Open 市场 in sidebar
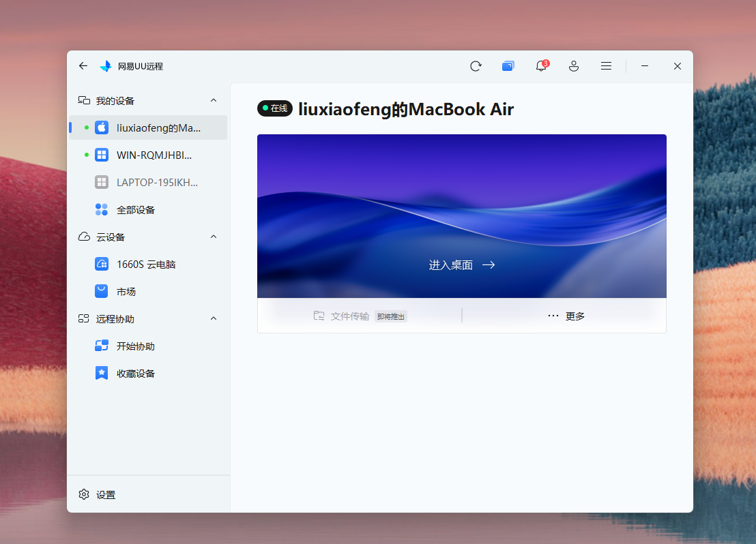756x544 pixels. point(148,292)
